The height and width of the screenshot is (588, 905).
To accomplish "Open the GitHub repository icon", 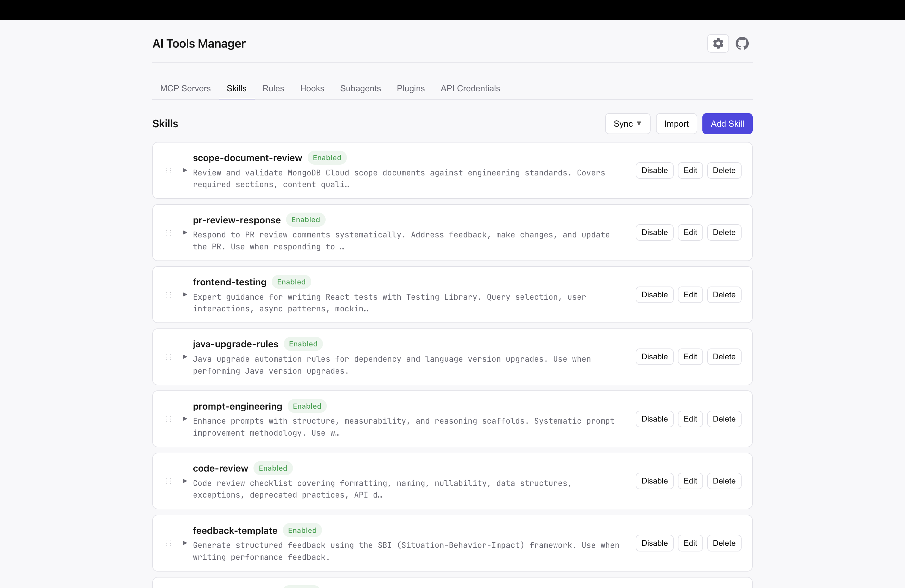I will click(742, 43).
